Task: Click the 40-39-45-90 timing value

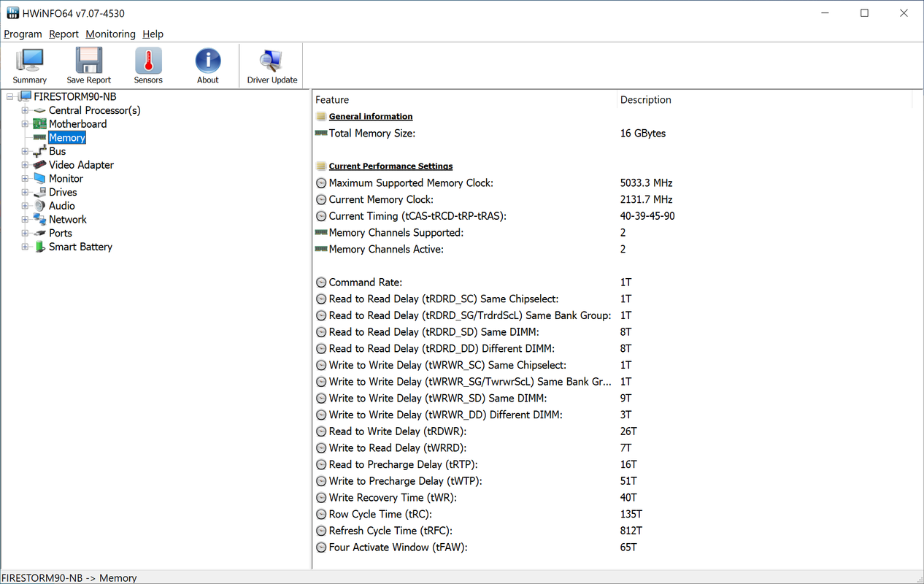Action: click(647, 216)
